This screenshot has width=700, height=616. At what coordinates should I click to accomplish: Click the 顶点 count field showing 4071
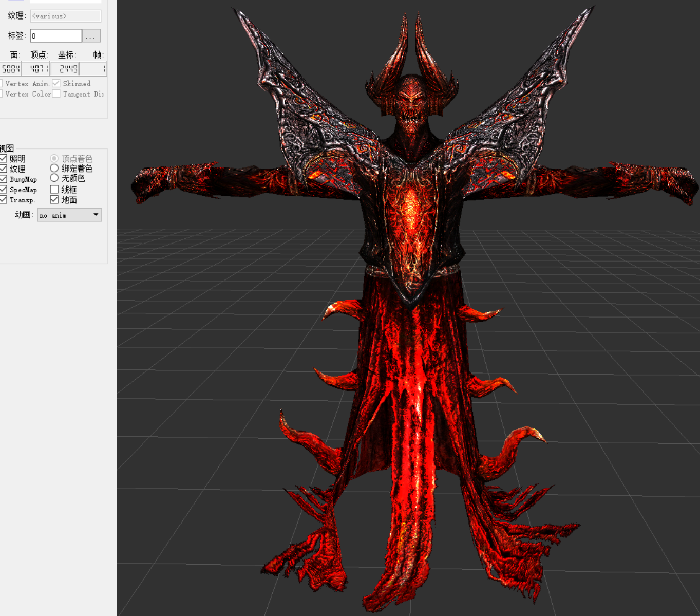pos(36,68)
